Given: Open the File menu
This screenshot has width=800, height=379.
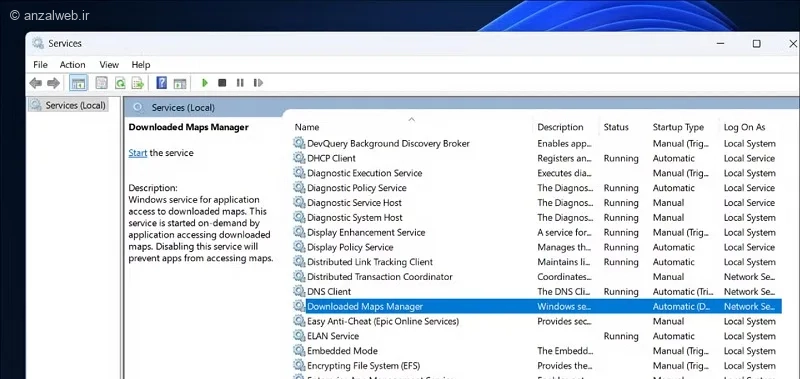Looking at the screenshot, I should click(x=40, y=65).
